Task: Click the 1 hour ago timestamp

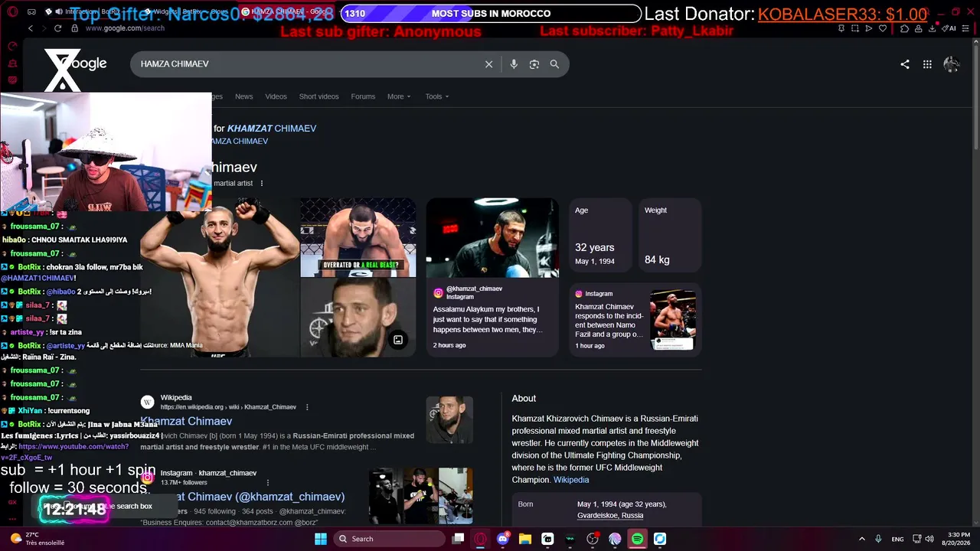Action: pyautogui.click(x=590, y=346)
